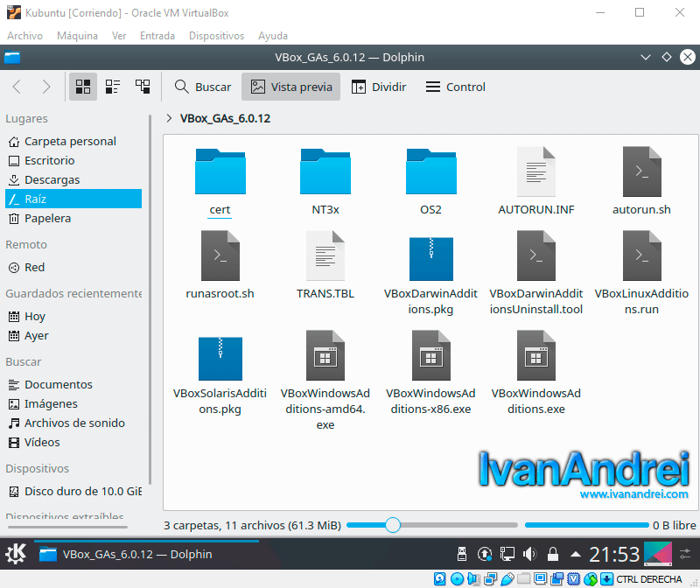
Task: Click VBox_GAs_6.0.12 breadcrumb label
Action: click(225, 118)
